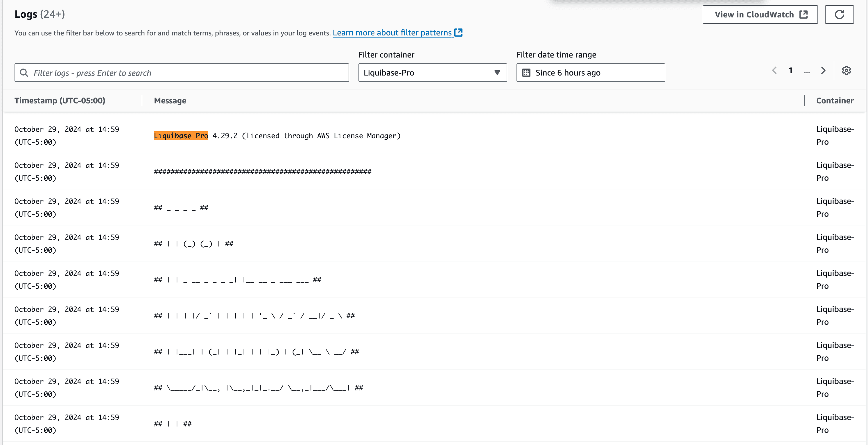Click the Timestamp (UTC-05:00) column header
Image resolution: width=868 pixels, height=445 pixels.
(x=60, y=101)
